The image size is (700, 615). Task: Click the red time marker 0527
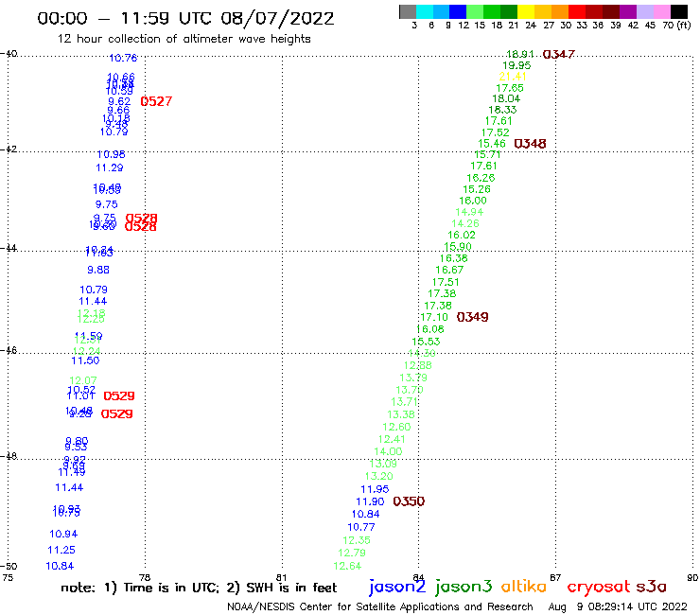(156, 101)
